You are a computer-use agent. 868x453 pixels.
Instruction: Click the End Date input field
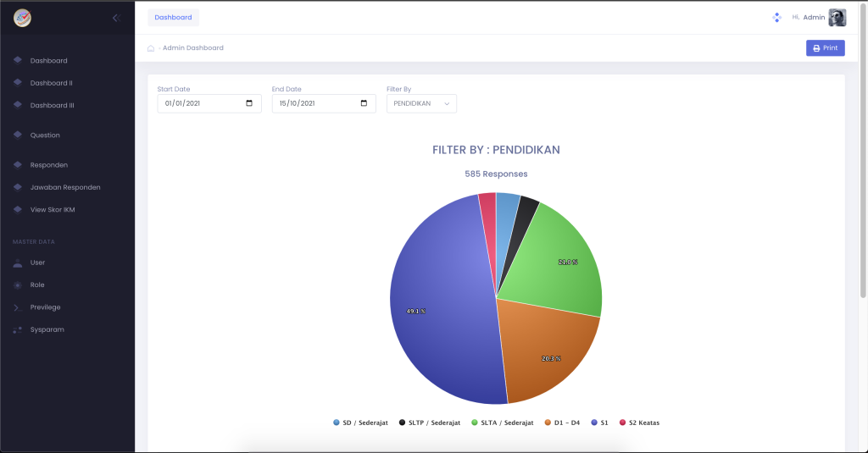(x=324, y=103)
